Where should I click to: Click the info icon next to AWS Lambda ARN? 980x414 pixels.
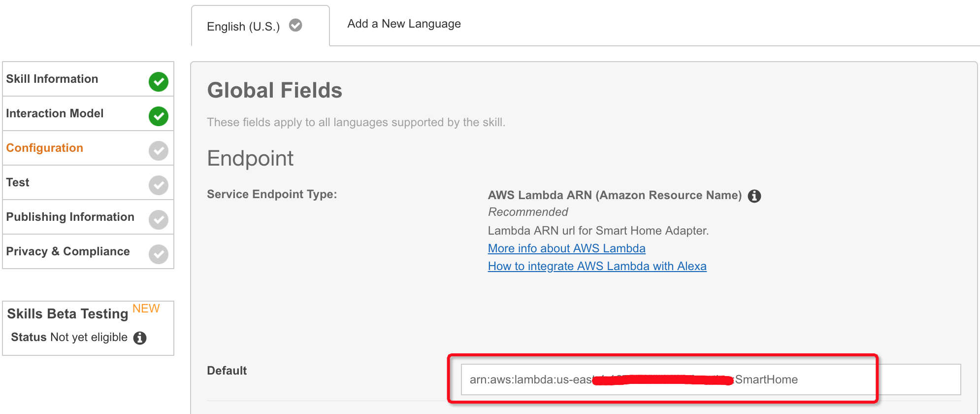pyautogui.click(x=754, y=196)
